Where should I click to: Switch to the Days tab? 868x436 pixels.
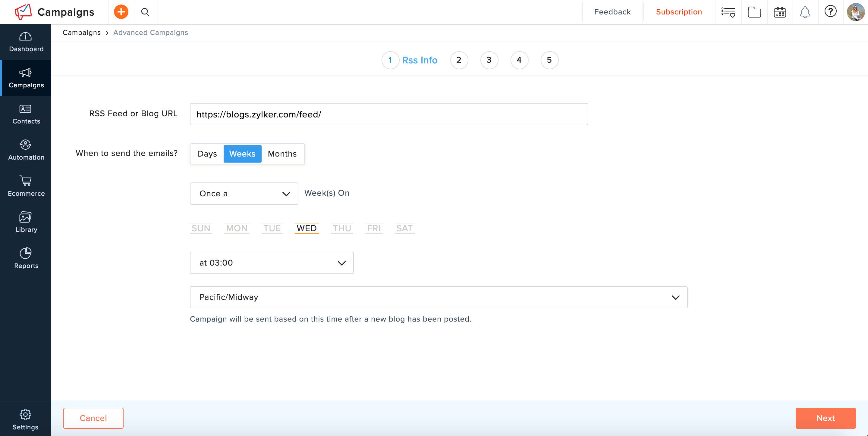coord(207,154)
